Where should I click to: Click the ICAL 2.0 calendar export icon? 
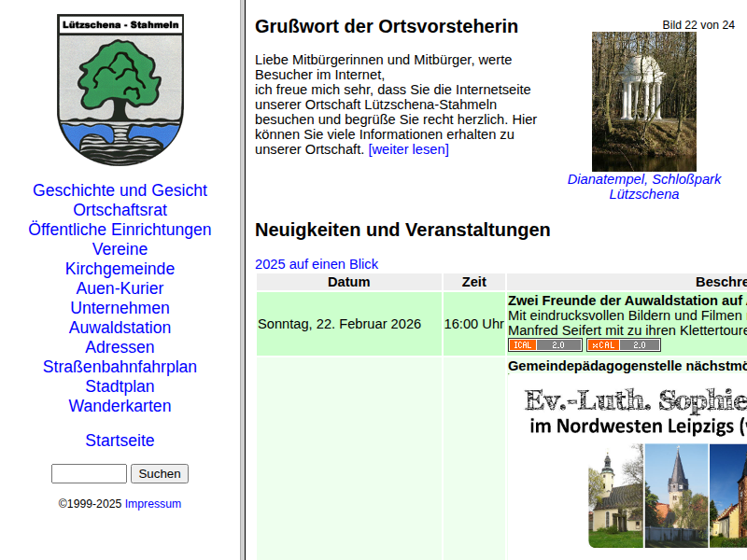544,344
